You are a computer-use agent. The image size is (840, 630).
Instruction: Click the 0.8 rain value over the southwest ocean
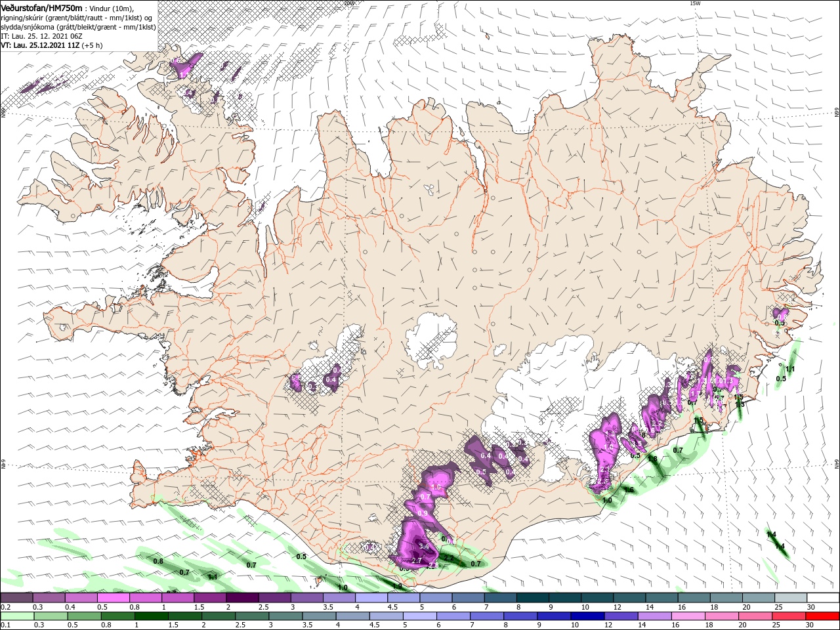pos(158,561)
